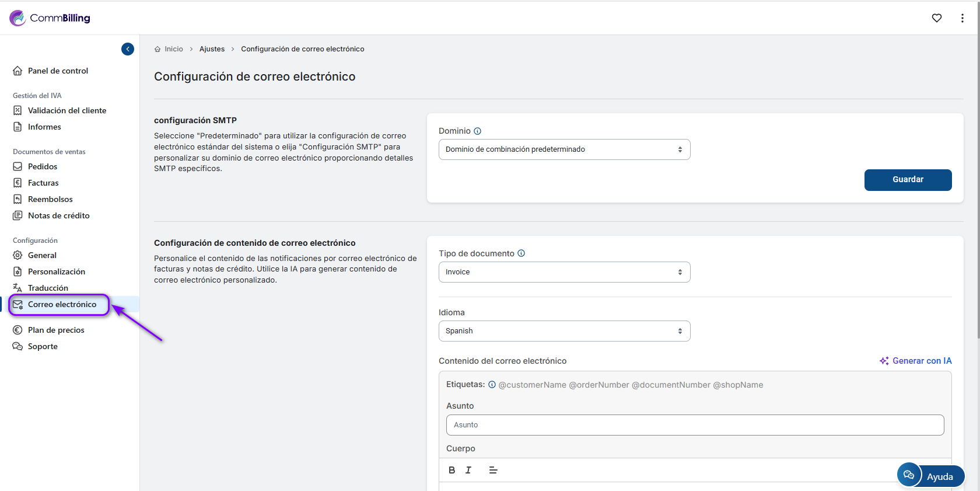Click the Etiquetas info icon
The width and height of the screenshot is (980, 491).
click(x=492, y=385)
